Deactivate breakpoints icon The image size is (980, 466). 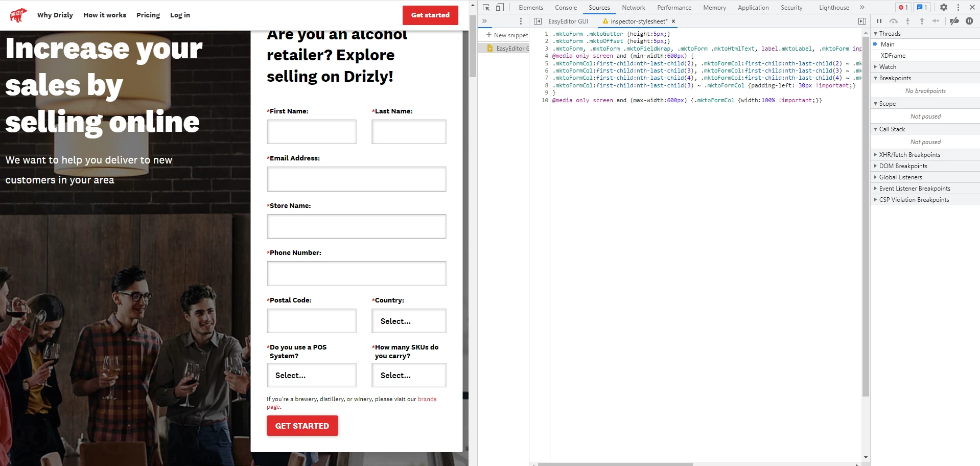click(954, 21)
